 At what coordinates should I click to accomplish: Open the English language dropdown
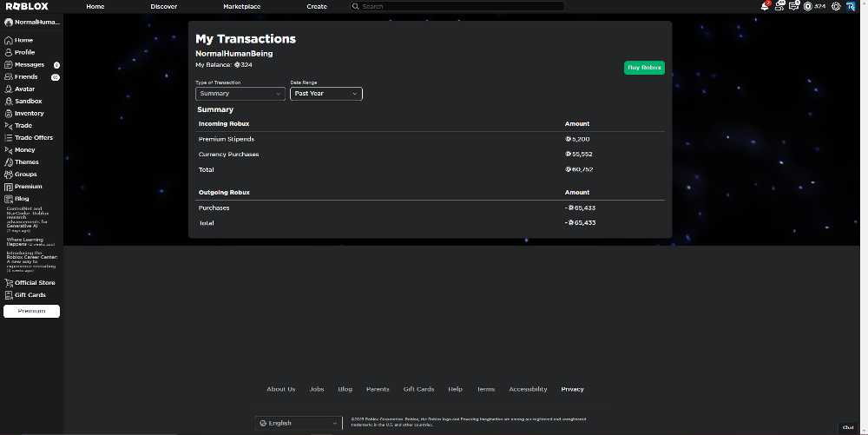[x=299, y=423]
